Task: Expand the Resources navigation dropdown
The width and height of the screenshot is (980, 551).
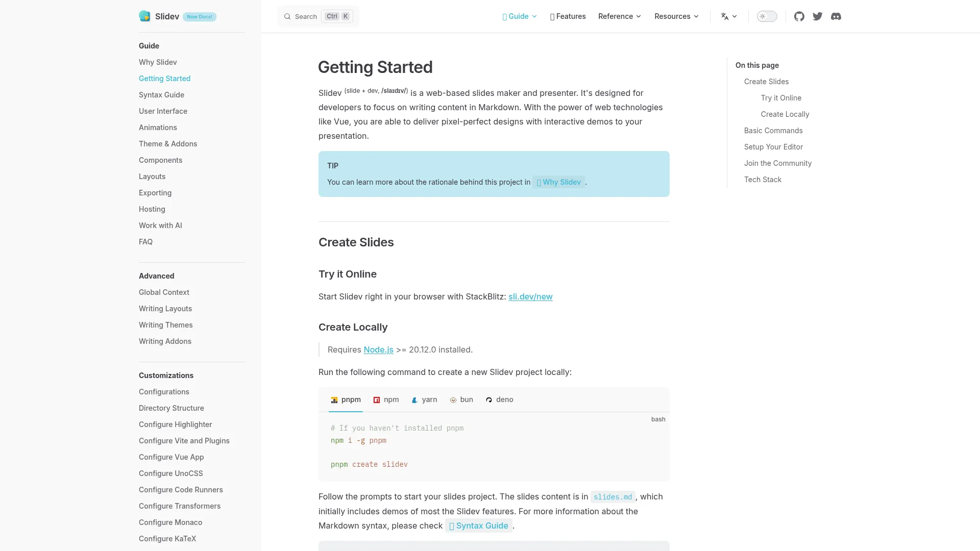Action: click(x=677, y=16)
